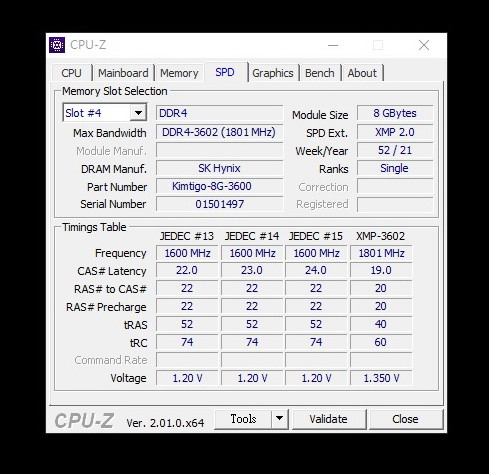This screenshot has height=474, width=489.
Task: Select XMP tRC value 60
Action: (x=381, y=342)
